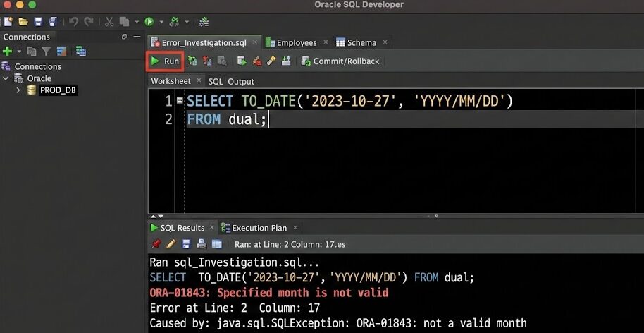
Task: Undo the last edit
Action: pos(73,22)
